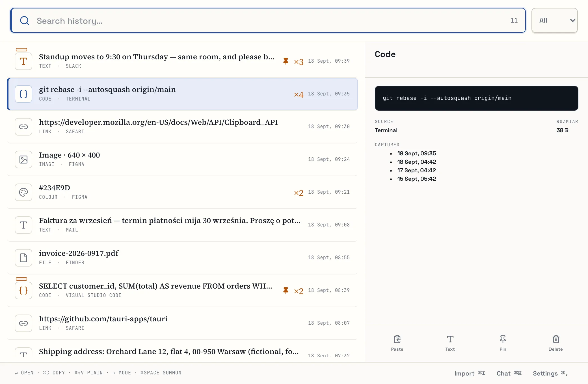Select the Standup moves to 9:30 entry
Image resolution: width=588 pixels, height=384 pixels.
(182, 61)
